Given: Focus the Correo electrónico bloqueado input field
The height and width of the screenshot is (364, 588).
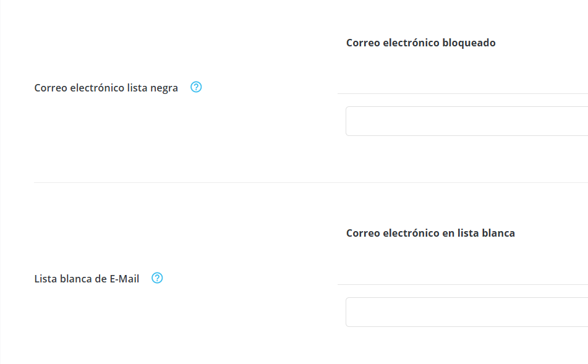Looking at the screenshot, I should pos(466,121).
